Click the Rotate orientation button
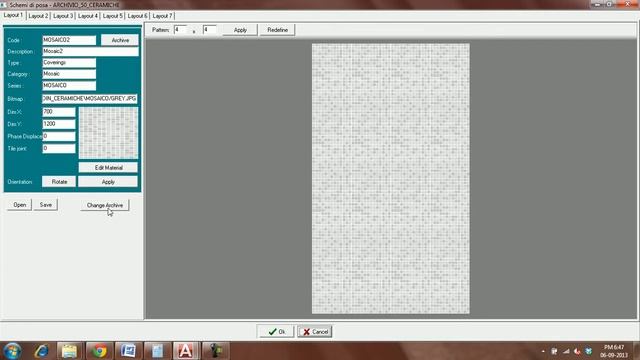640x360 pixels. (59, 182)
